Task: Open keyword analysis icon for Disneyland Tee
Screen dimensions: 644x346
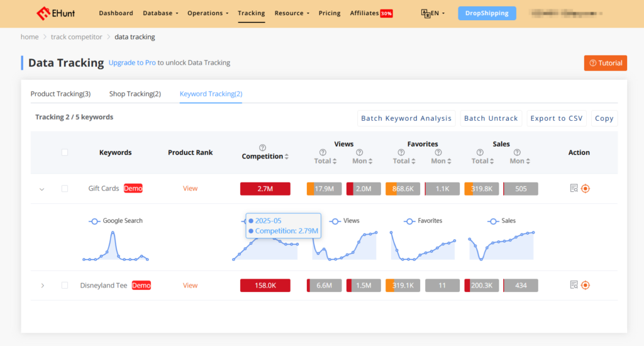Action: [x=574, y=285]
